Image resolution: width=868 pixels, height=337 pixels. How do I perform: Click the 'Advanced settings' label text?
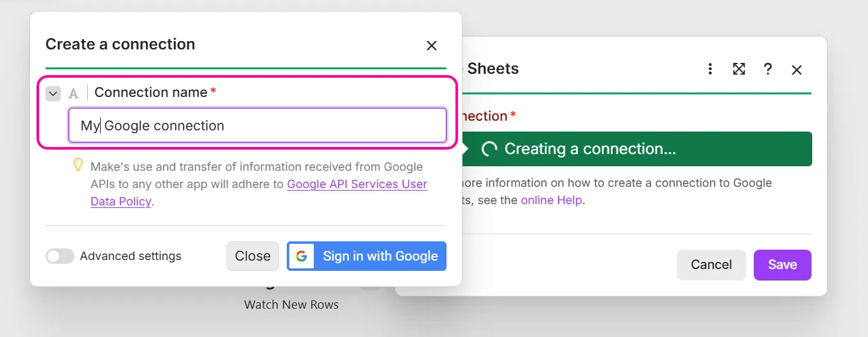click(x=131, y=256)
